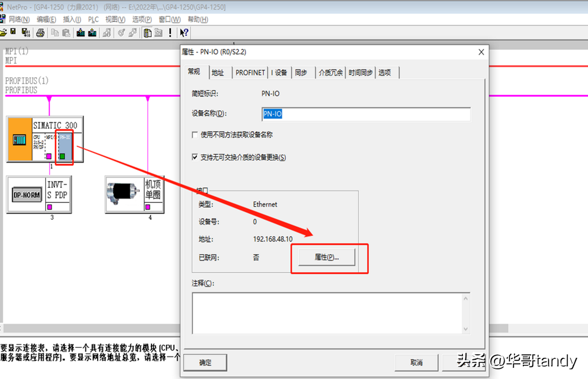Click the Print toolbar icon

point(40,33)
